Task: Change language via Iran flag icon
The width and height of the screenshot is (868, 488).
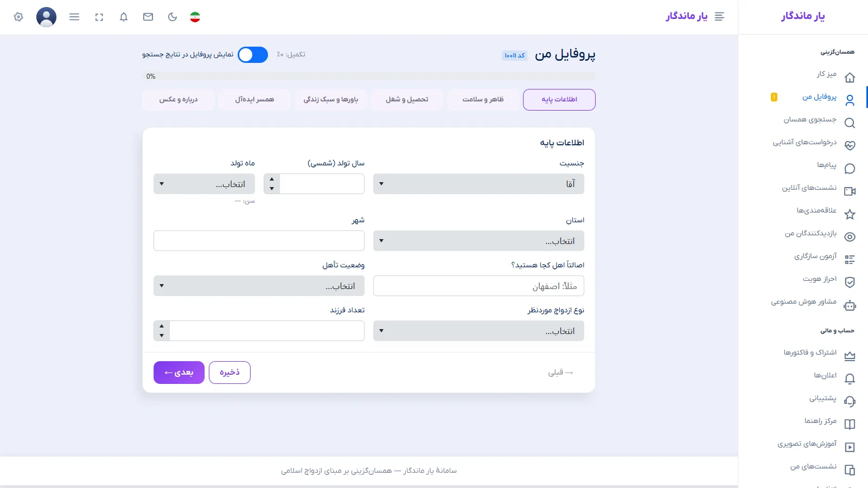Action: 195,17
